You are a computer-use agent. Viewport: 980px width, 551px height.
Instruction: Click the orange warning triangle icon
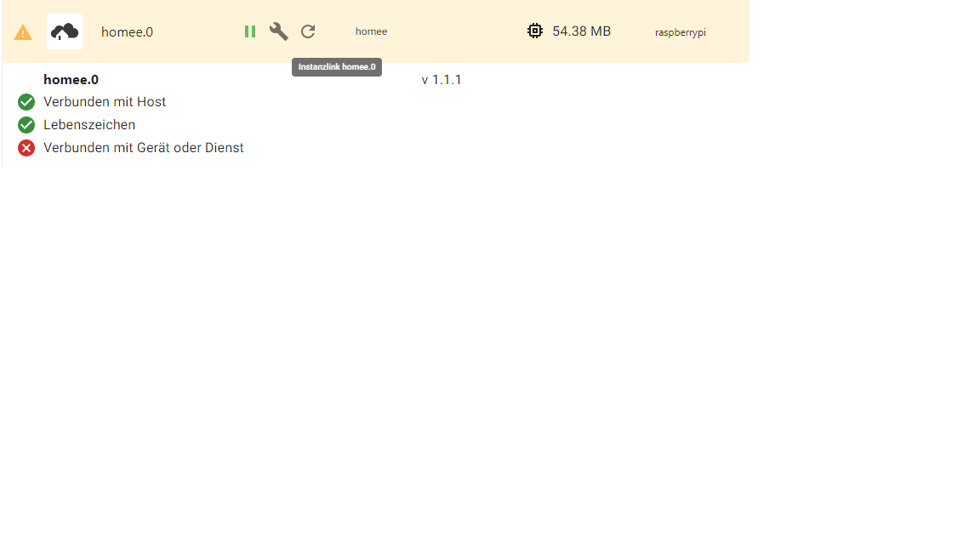click(x=23, y=32)
